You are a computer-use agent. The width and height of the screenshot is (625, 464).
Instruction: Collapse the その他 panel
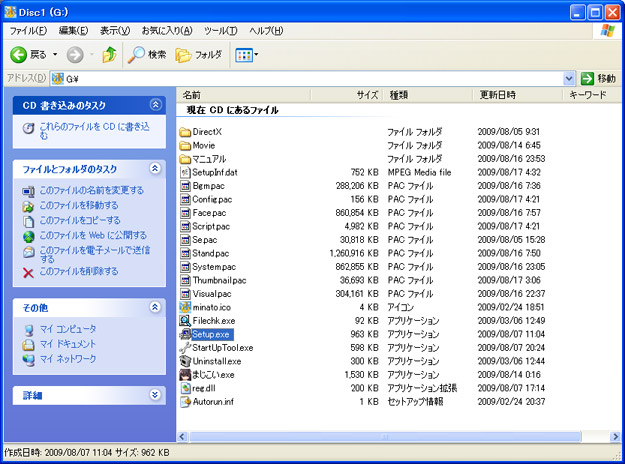click(x=155, y=308)
